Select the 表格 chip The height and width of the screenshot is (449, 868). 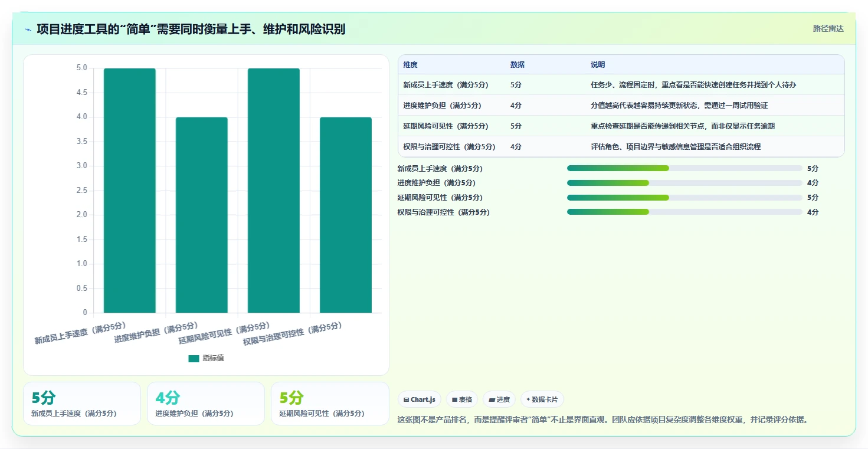coord(461,399)
